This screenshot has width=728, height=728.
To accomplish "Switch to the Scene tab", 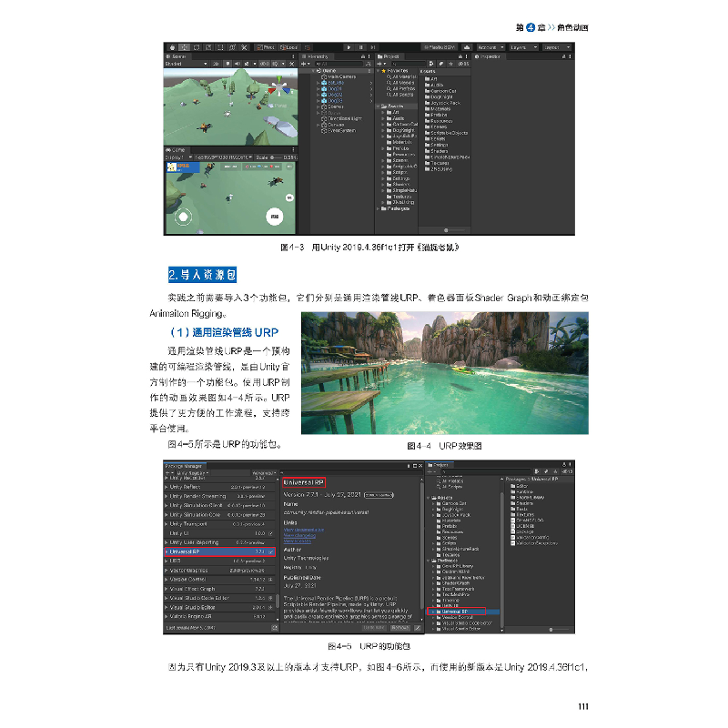I will [x=176, y=56].
